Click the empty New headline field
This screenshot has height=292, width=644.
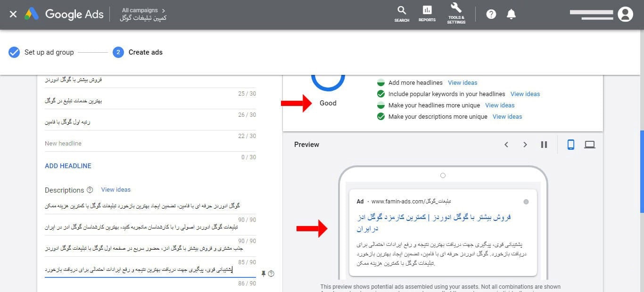coord(150,143)
